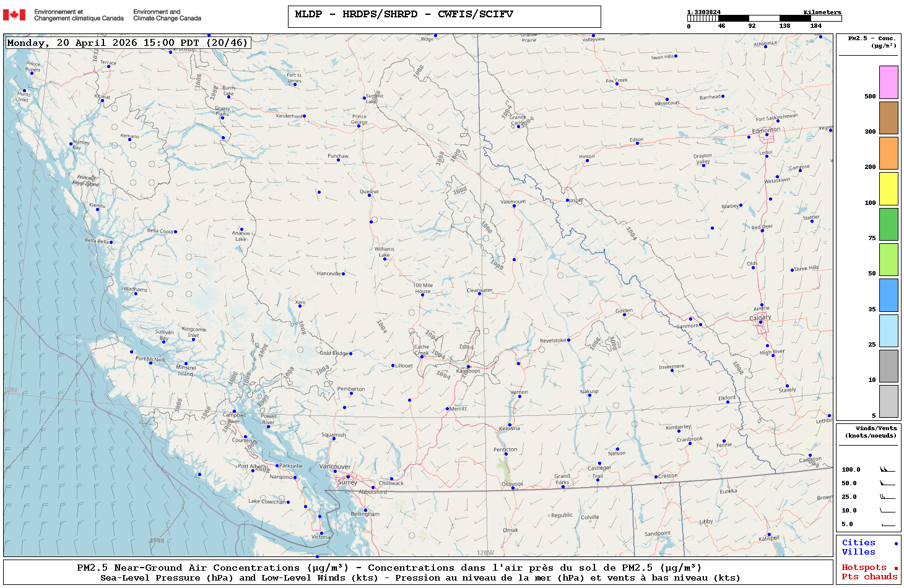This screenshot has height=588, width=904.
Task: Select the pink PM2.5 legend swatch
Action: point(889,82)
